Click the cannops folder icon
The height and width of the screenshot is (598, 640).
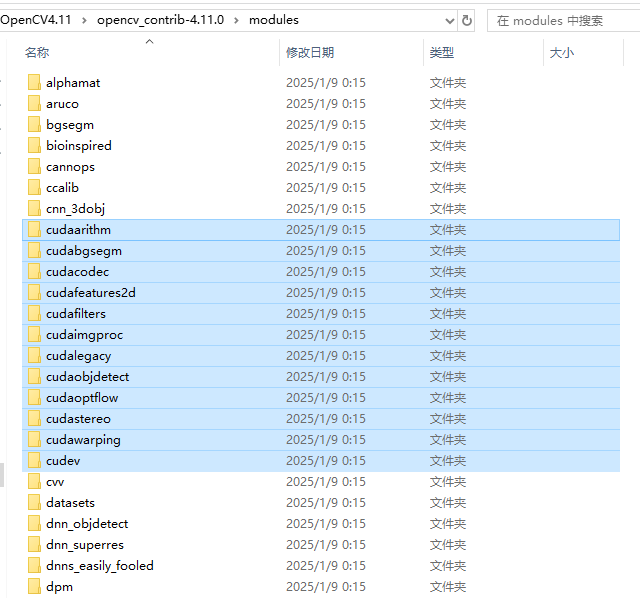(34, 167)
